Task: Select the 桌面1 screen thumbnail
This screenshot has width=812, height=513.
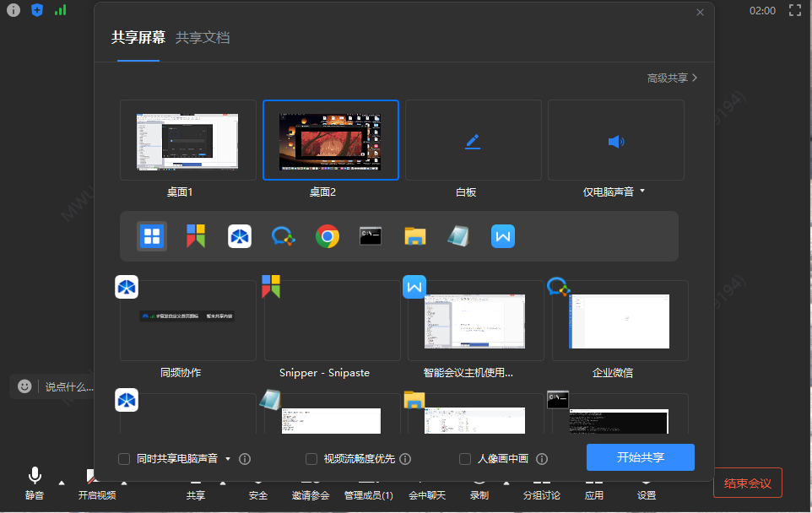Action: click(188, 140)
